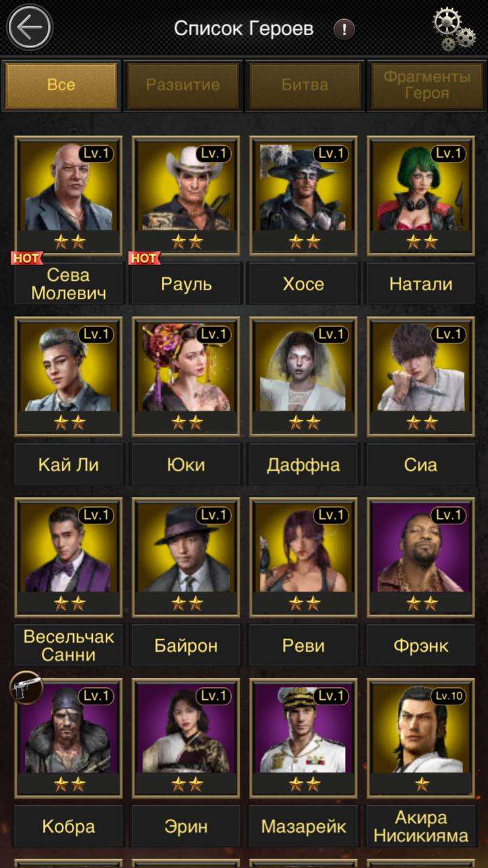Open the Фрагменты Героя tab
Screen dimensions: 488x868
tap(427, 85)
